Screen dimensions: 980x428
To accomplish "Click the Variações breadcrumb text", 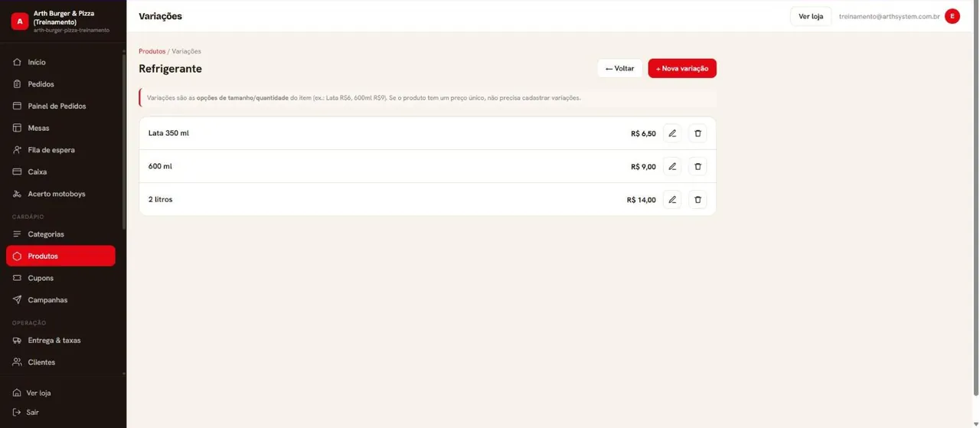I will coord(186,51).
